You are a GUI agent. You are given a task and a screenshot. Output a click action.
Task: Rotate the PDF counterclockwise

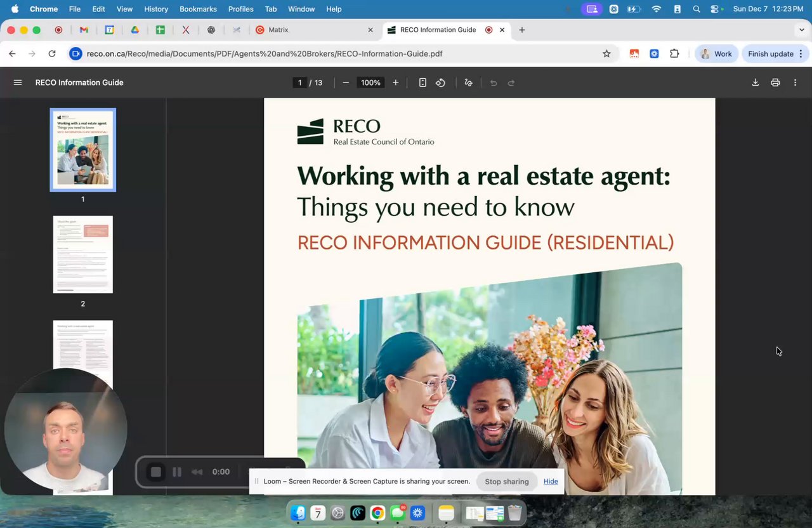[x=440, y=82]
